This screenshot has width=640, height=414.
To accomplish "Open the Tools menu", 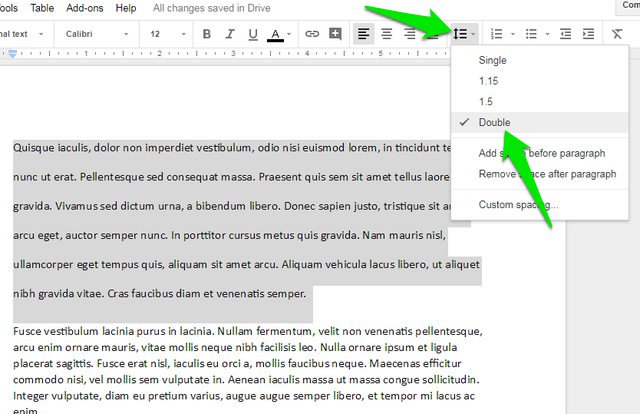I will [8, 8].
